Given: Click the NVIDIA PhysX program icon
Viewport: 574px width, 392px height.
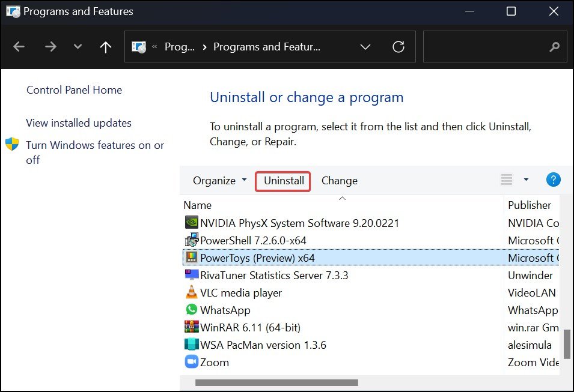Looking at the screenshot, I should click(x=191, y=223).
